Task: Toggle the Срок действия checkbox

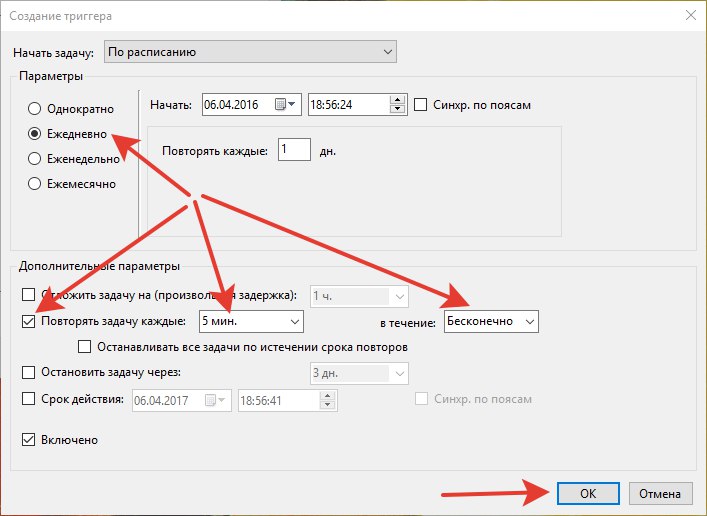Action: [29, 399]
